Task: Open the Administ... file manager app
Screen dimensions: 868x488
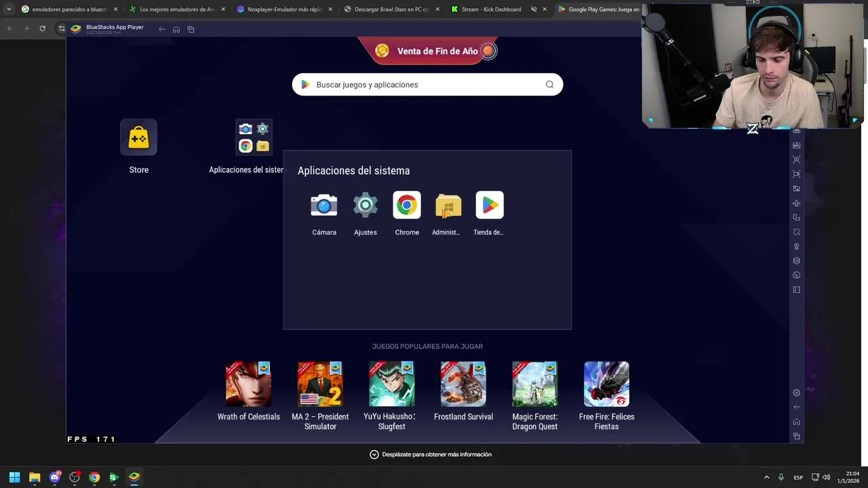Action: [x=448, y=205]
